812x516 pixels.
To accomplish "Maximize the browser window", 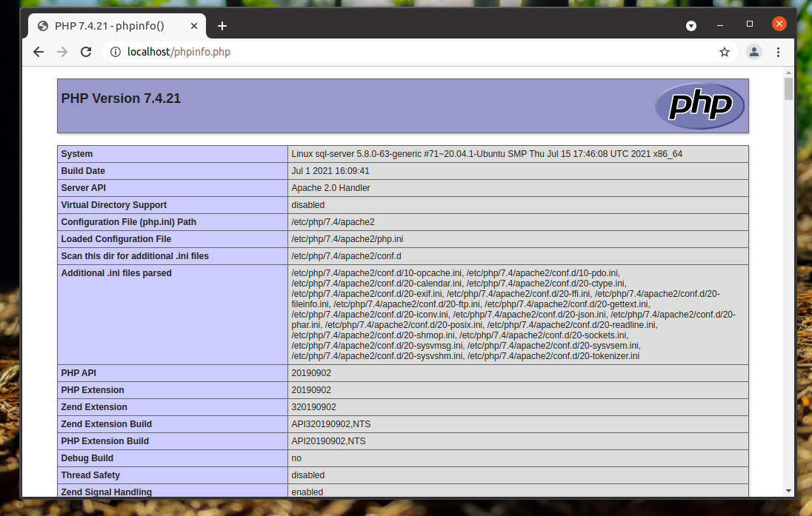I will (x=749, y=24).
